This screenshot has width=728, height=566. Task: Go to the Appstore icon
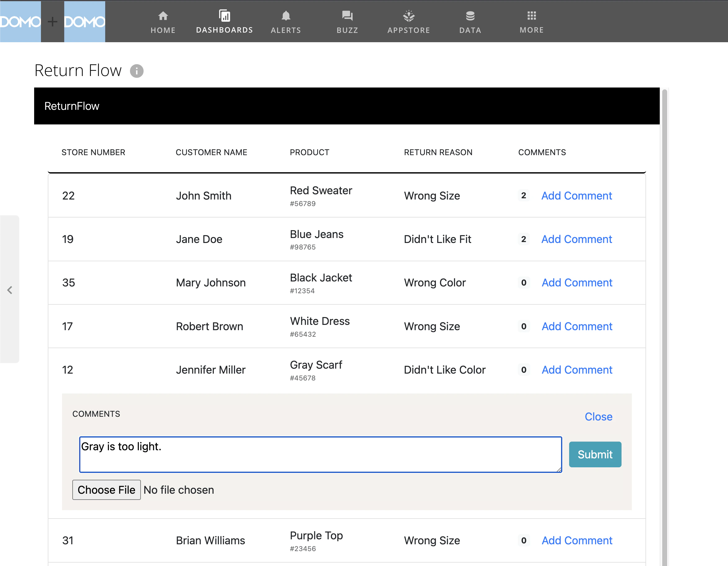tap(408, 16)
